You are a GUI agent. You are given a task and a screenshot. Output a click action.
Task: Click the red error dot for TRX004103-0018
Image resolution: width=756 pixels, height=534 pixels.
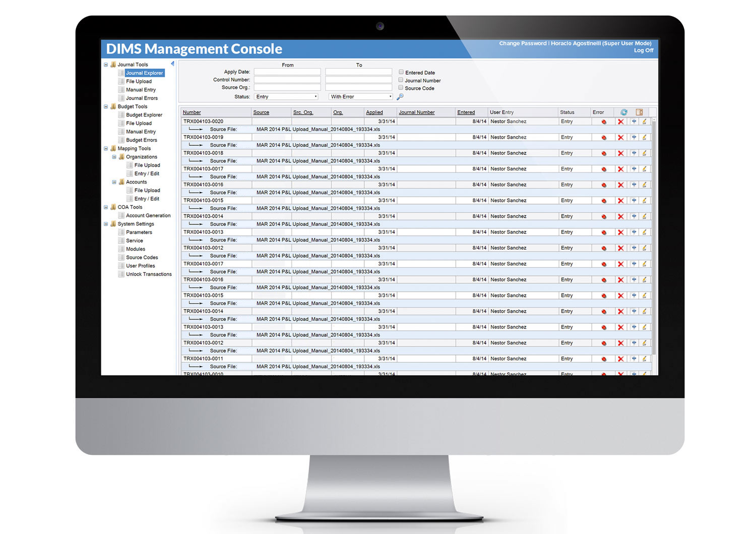point(604,153)
